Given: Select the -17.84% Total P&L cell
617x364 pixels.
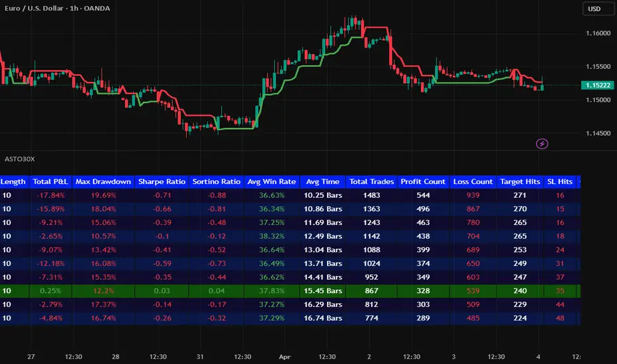Looking at the screenshot, I should (50, 195).
